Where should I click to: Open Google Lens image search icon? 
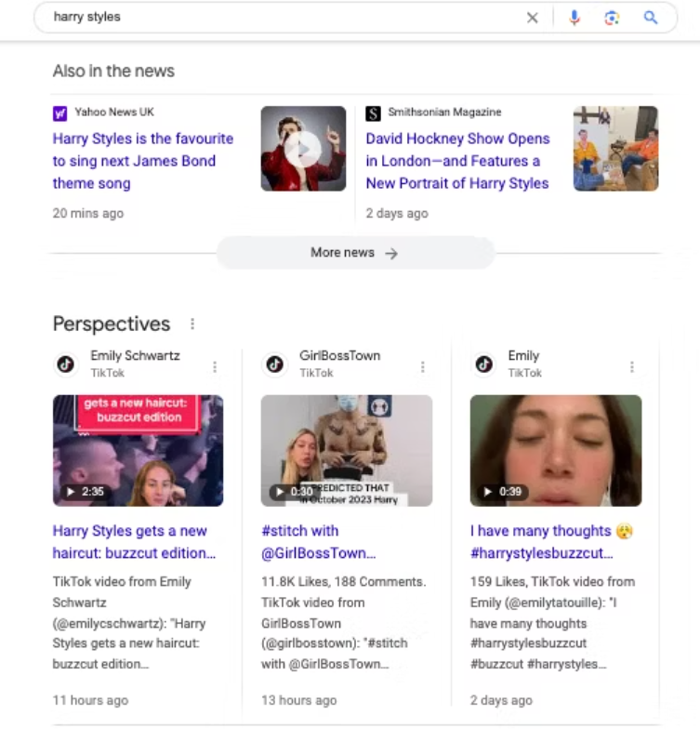coord(612,18)
